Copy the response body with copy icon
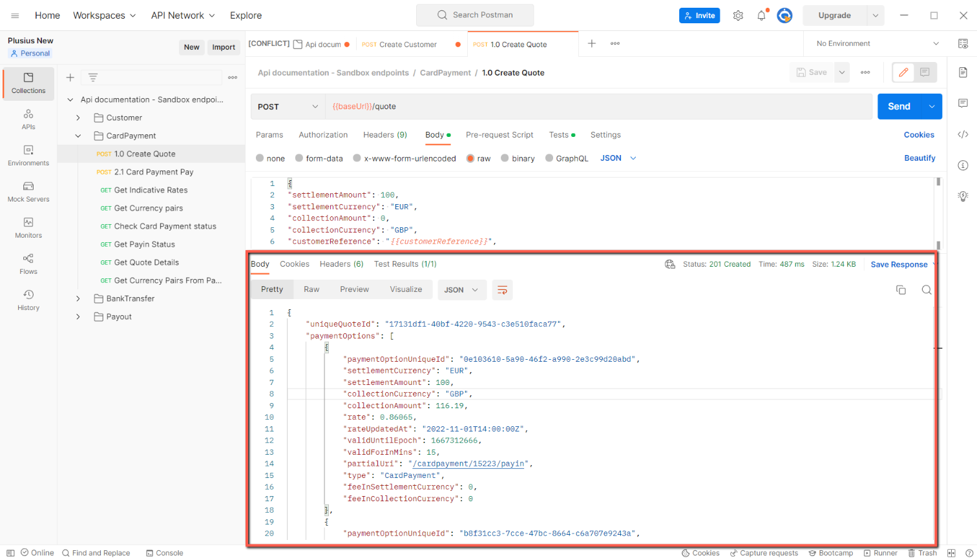Screen dimensions: 977x560 (x=901, y=290)
